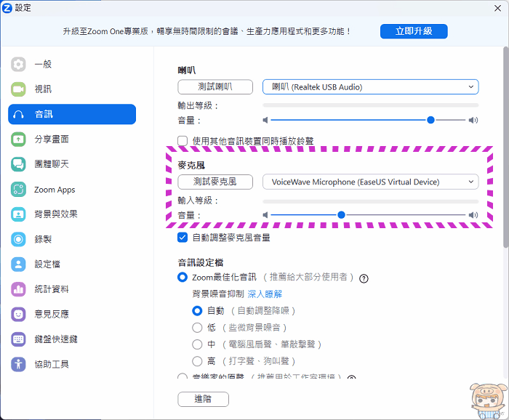Select the Zoom最佳化音訊 radio option

[x=183, y=278]
